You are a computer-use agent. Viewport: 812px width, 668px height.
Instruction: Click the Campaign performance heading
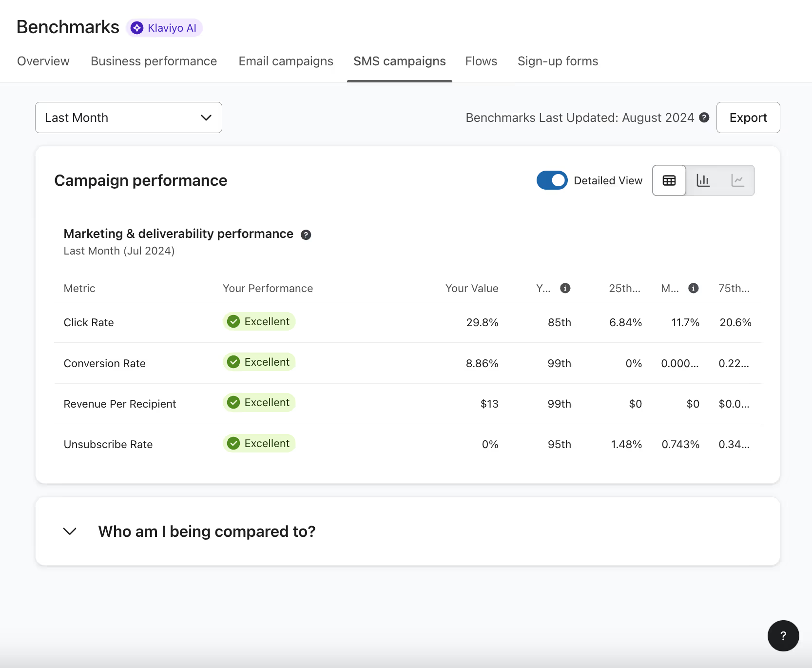point(141,180)
